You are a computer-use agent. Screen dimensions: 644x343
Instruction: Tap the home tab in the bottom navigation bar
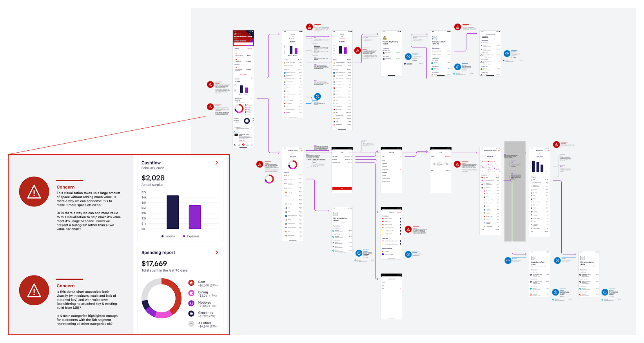point(235,144)
